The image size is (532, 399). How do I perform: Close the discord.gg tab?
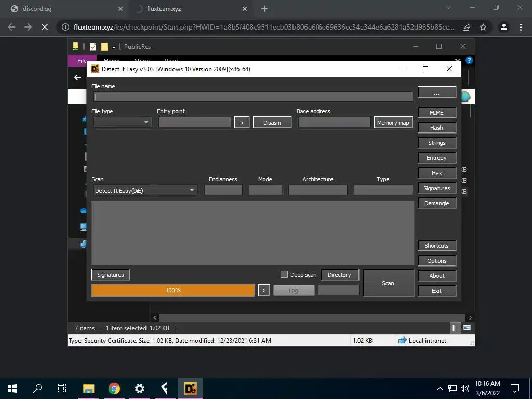pos(120,9)
